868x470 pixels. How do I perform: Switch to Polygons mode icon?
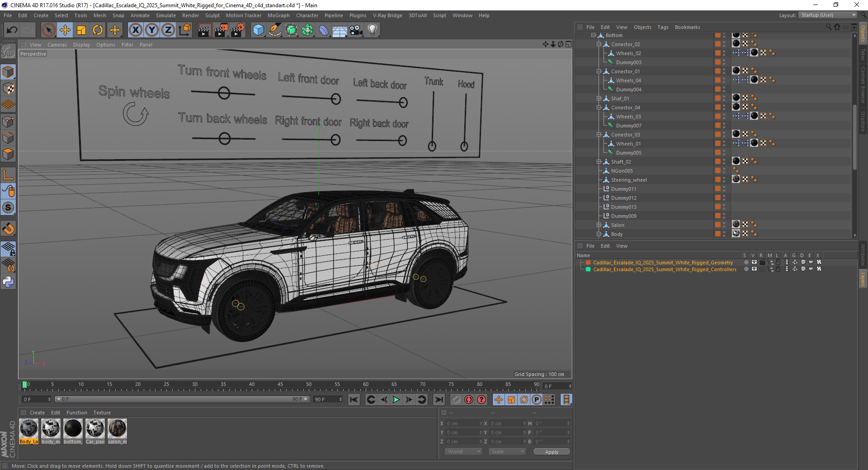[x=8, y=154]
